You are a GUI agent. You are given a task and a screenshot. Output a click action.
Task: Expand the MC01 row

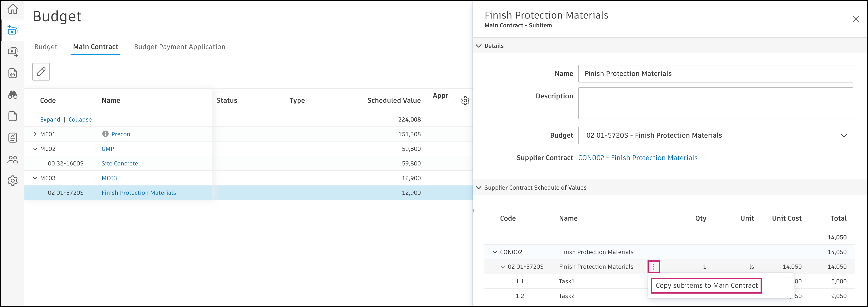tap(35, 134)
